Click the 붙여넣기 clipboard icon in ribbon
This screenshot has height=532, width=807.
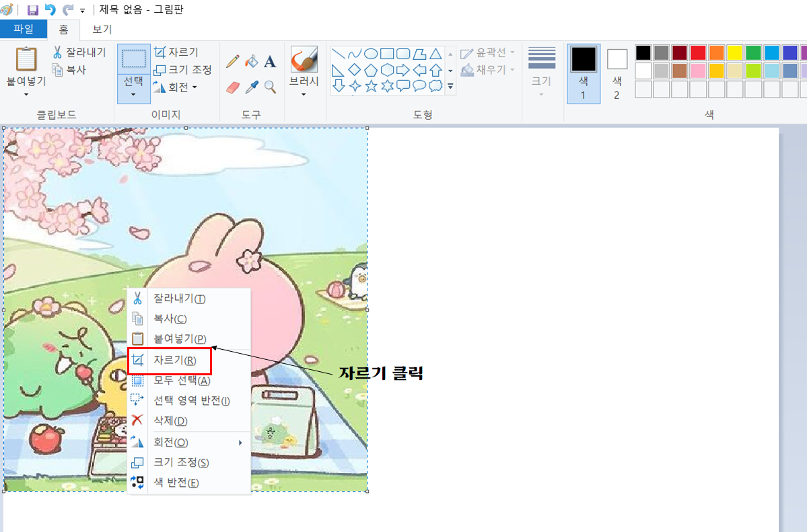click(26, 59)
